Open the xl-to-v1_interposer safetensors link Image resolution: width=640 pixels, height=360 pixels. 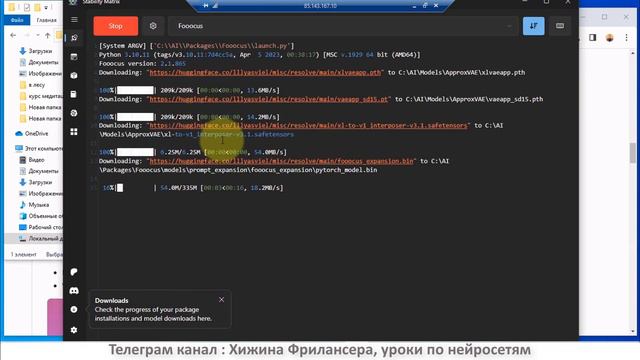pyautogui.click(x=308, y=126)
